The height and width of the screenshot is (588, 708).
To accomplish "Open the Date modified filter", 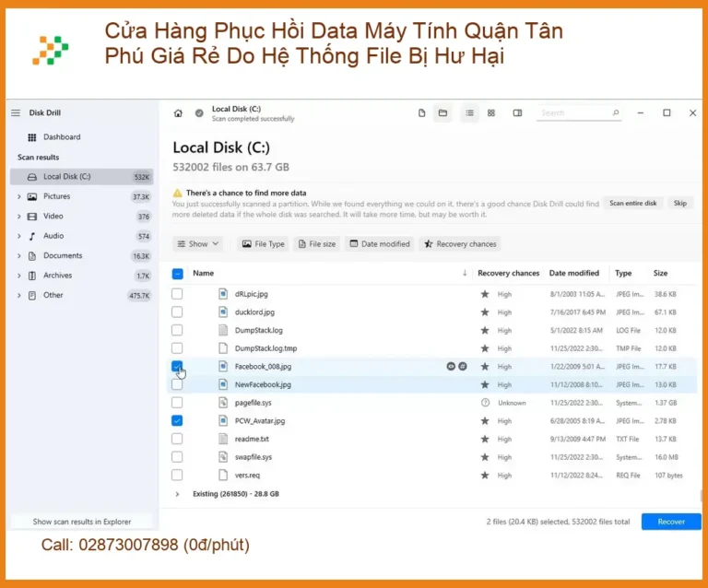I will coord(380,244).
